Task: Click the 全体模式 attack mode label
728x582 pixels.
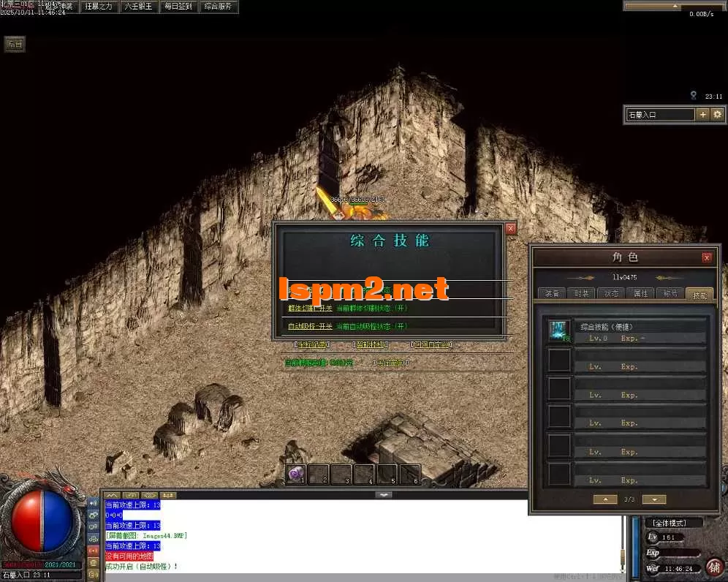Action: tap(669, 523)
